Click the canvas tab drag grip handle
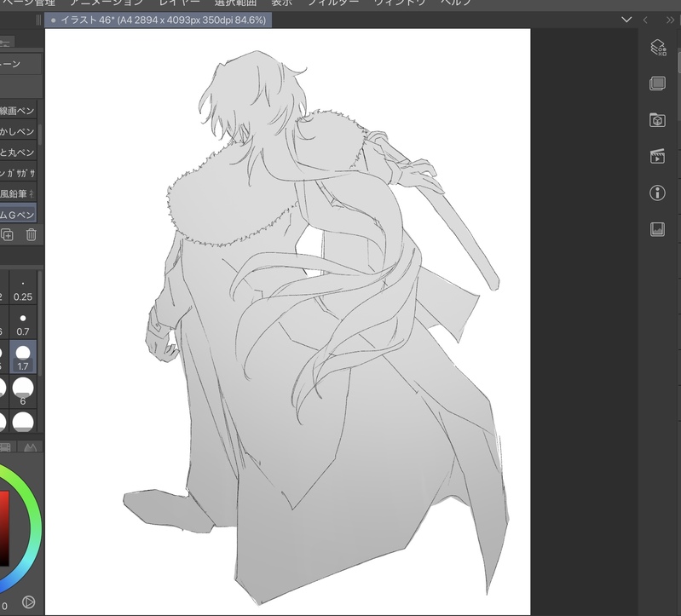The height and width of the screenshot is (616, 681). [38, 20]
